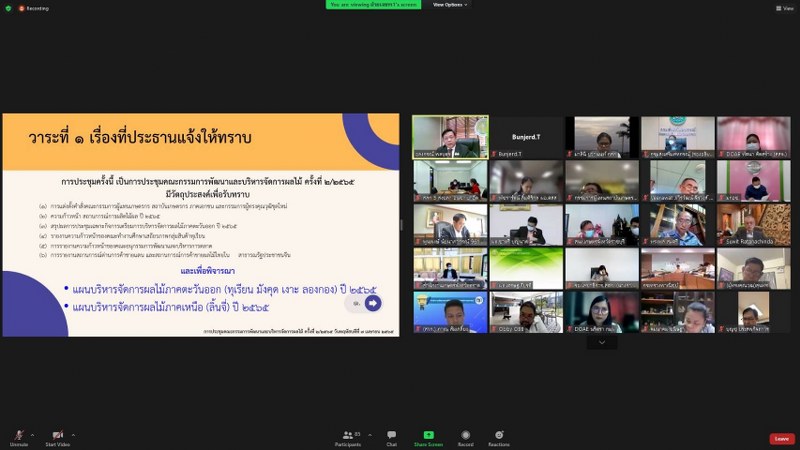The width and height of the screenshot is (800, 450).
Task: Select the Bunjerd.T participant tile
Action: (x=525, y=137)
